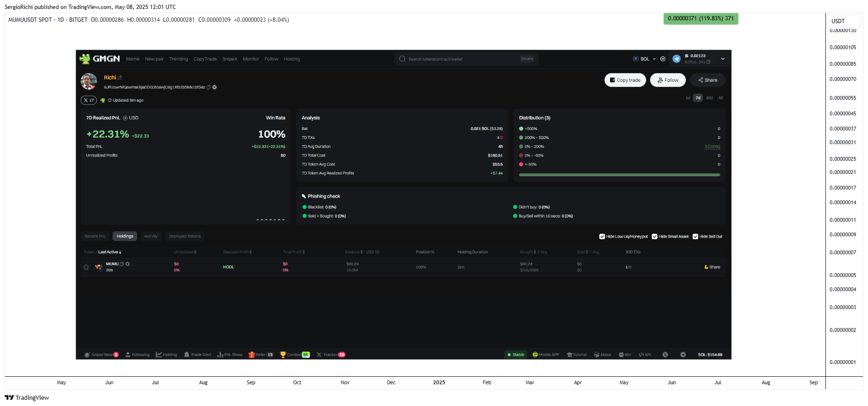Screen dimensions: 868x406
Task: Open the round explorer icon beside the wallet address
Action: click(x=215, y=87)
